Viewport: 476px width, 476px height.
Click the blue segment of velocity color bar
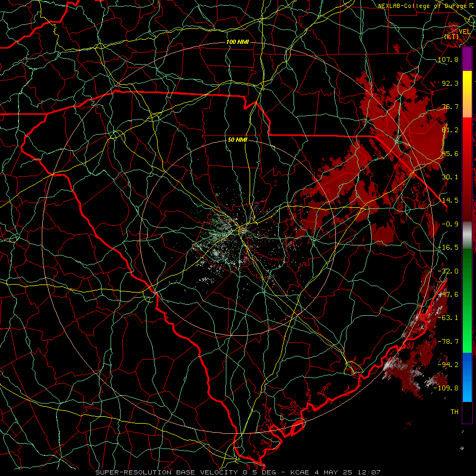click(467, 377)
